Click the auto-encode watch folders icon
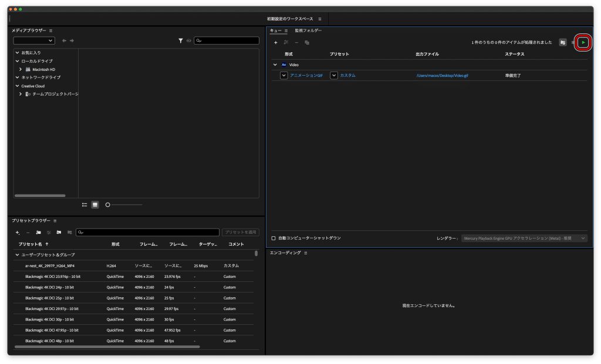 pos(563,42)
